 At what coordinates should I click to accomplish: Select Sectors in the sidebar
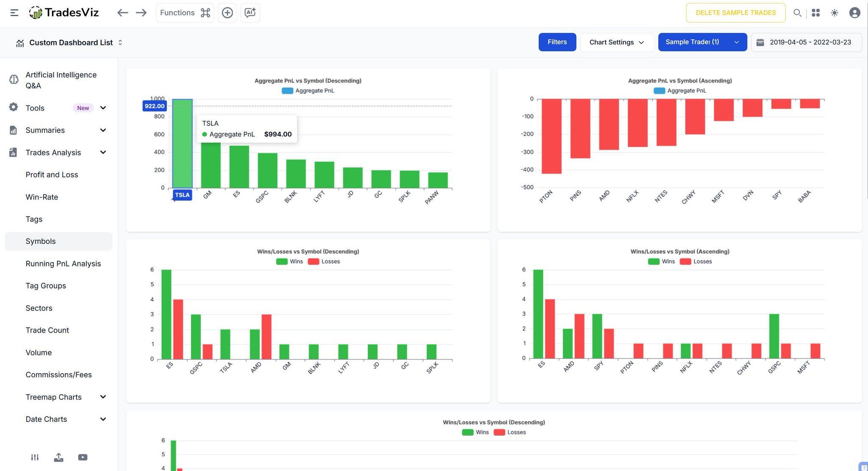39,308
